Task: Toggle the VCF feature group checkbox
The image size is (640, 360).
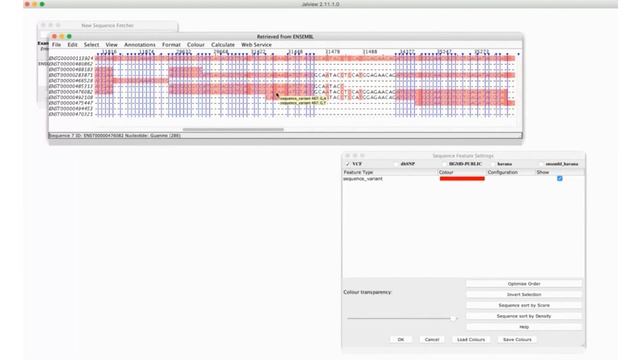Action: tap(348, 164)
